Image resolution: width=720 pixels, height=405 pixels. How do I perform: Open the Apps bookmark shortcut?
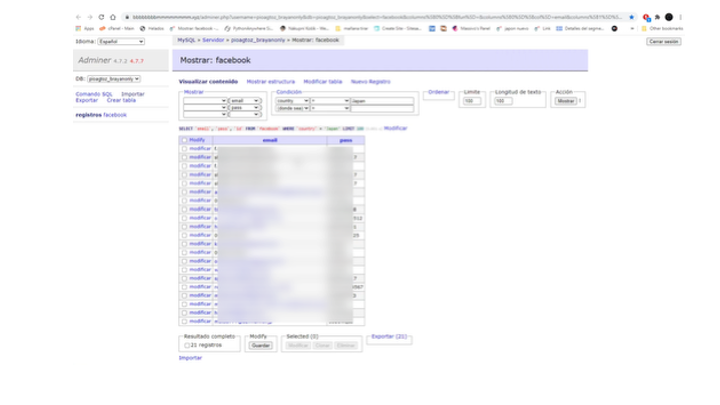(85, 28)
